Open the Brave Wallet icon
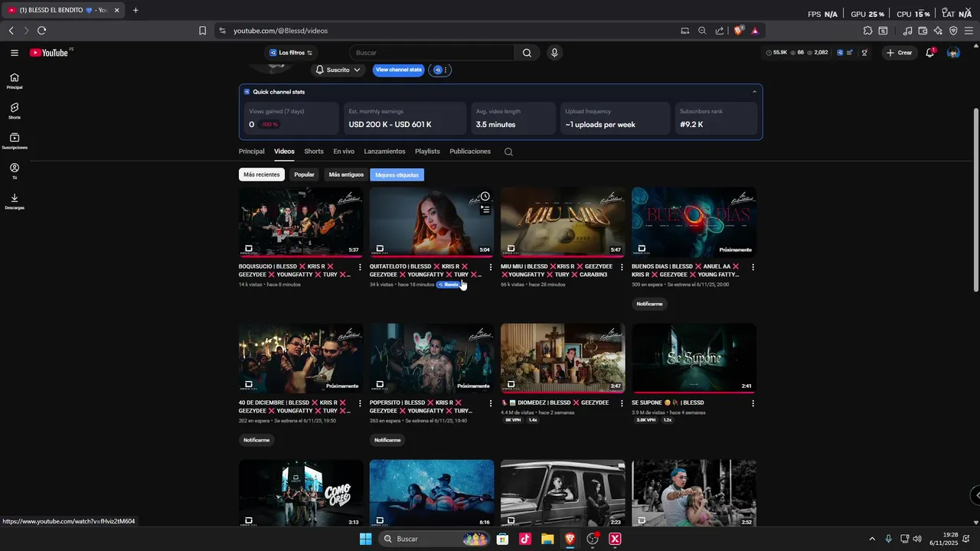The width and height of the screenshot is (980, 551). click(923, 31)
